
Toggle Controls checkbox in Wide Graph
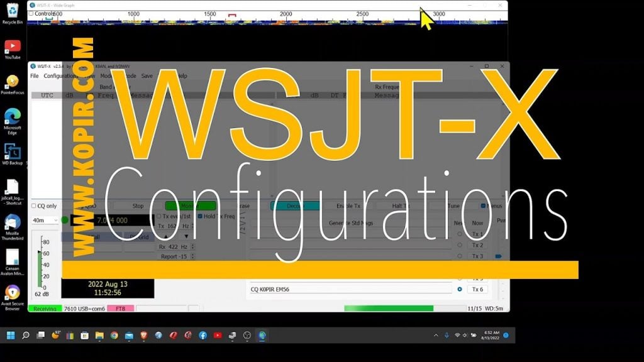31,14
